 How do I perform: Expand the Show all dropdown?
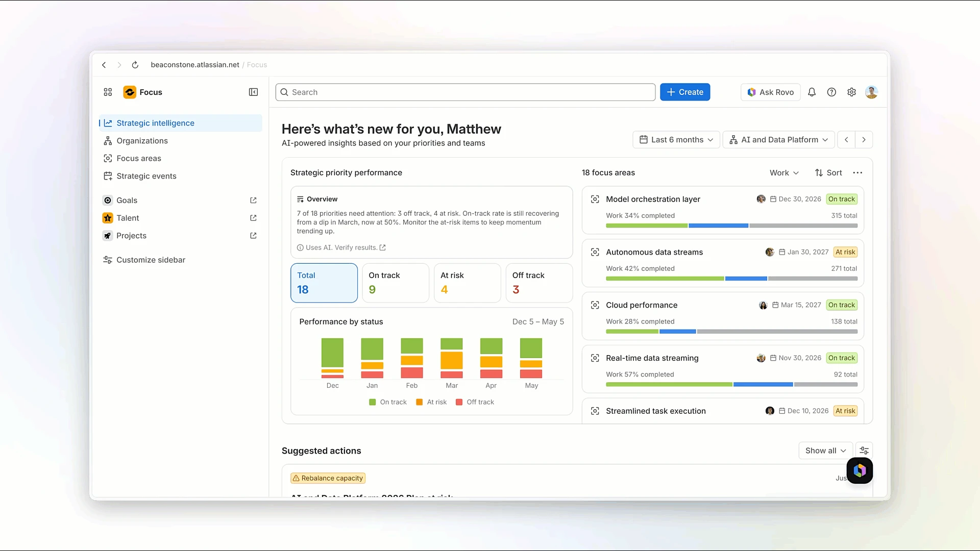tap(825, 450)
